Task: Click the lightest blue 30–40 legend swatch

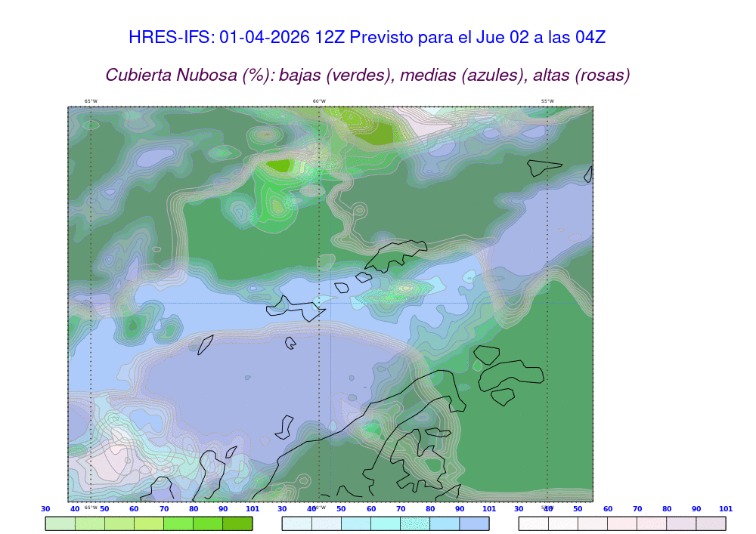Action: pyautogui.click(x=296, y=523)
